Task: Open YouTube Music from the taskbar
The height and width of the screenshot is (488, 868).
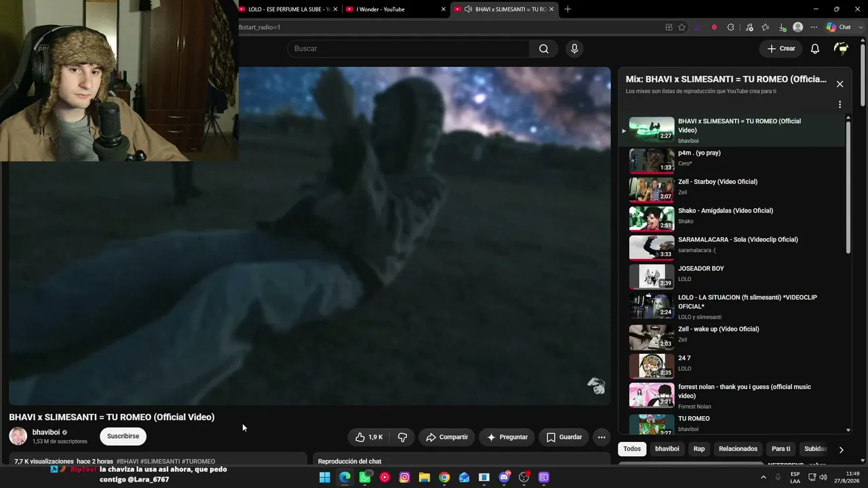Action: pos(384,477)
